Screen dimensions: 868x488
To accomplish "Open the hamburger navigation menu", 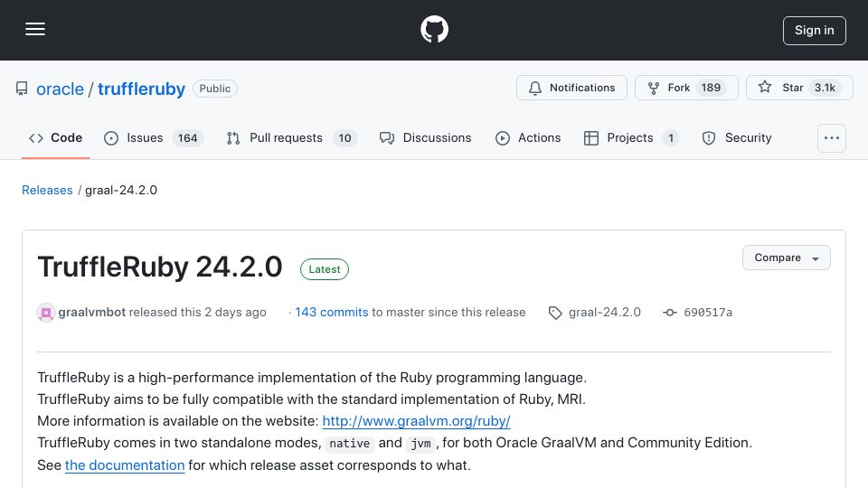I will [35, 29].
